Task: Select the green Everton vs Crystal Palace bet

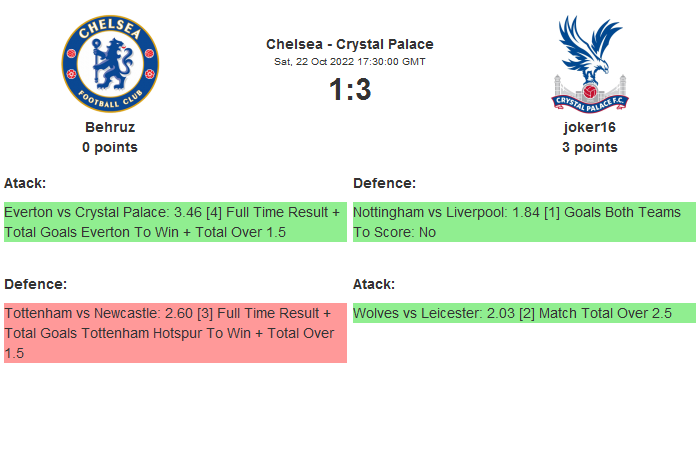Action: point(175,222)
